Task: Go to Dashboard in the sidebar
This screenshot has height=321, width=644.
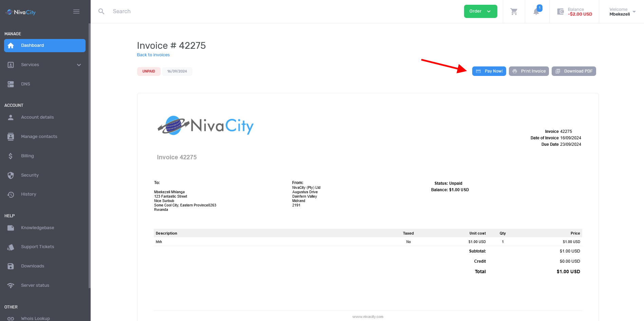Action: pos(45,45)
